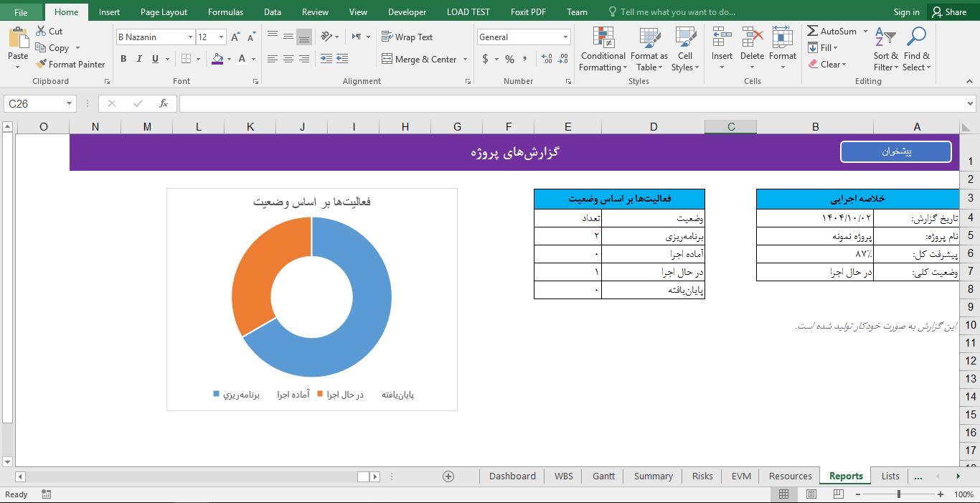Open Conditional Formatting
Screen dimensions: 980x503
[x=602, y=48]
